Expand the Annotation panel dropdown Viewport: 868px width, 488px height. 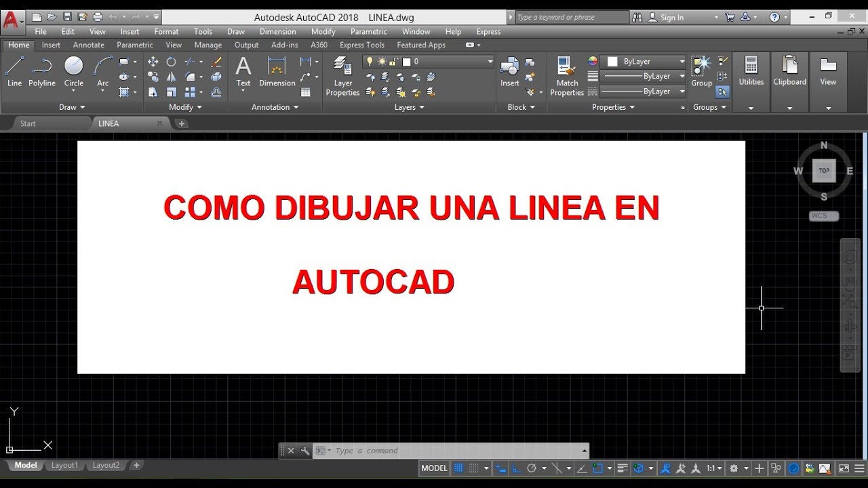(x=275, y=107)
